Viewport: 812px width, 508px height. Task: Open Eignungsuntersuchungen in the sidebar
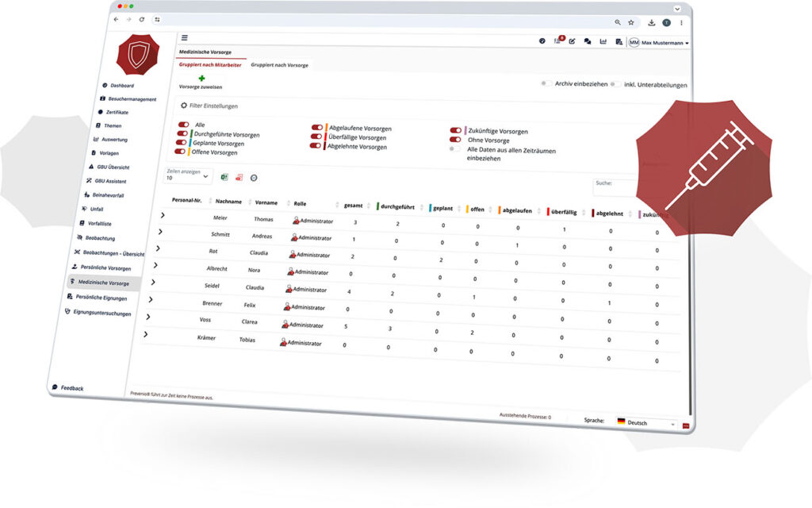98,313
